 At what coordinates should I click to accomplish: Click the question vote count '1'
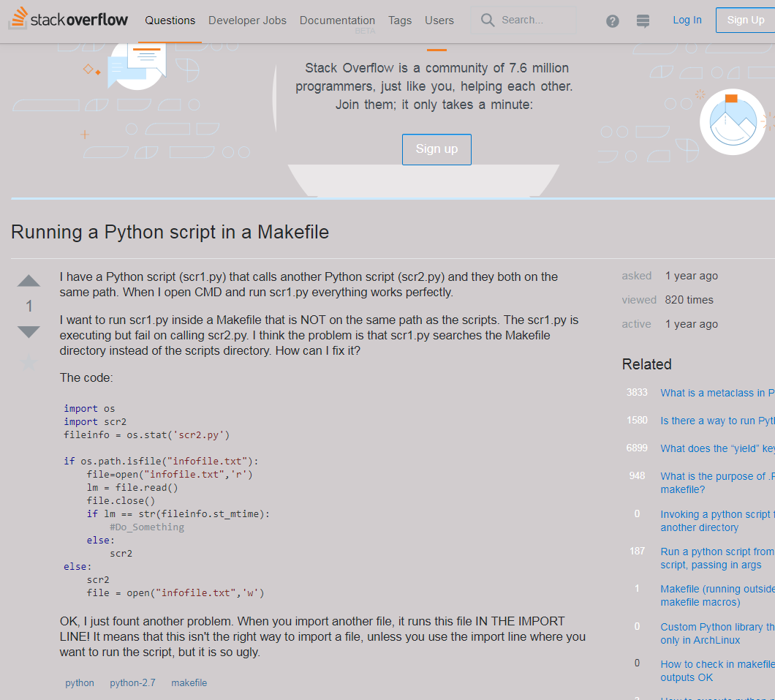[29, 306]
